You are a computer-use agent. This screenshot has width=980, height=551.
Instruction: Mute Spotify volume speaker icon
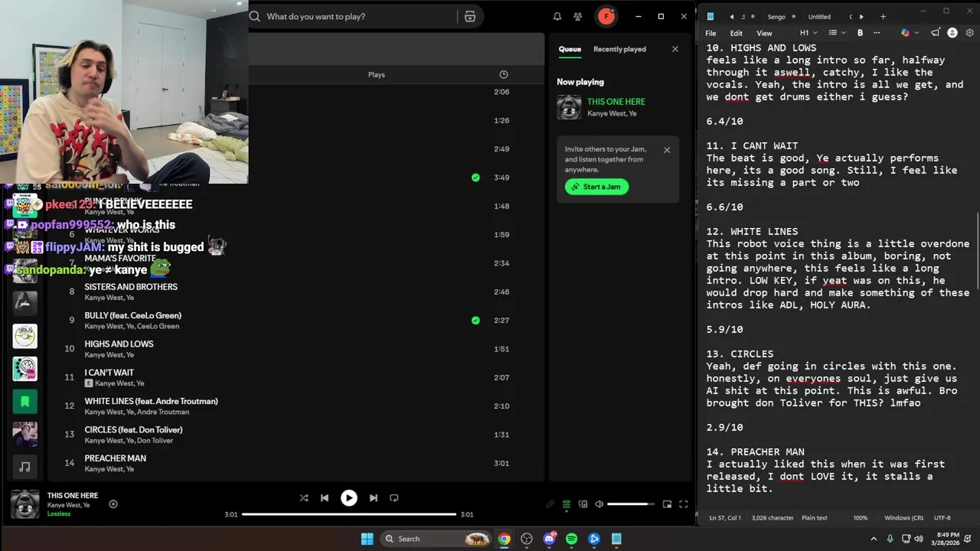click(x=599, y=504)
